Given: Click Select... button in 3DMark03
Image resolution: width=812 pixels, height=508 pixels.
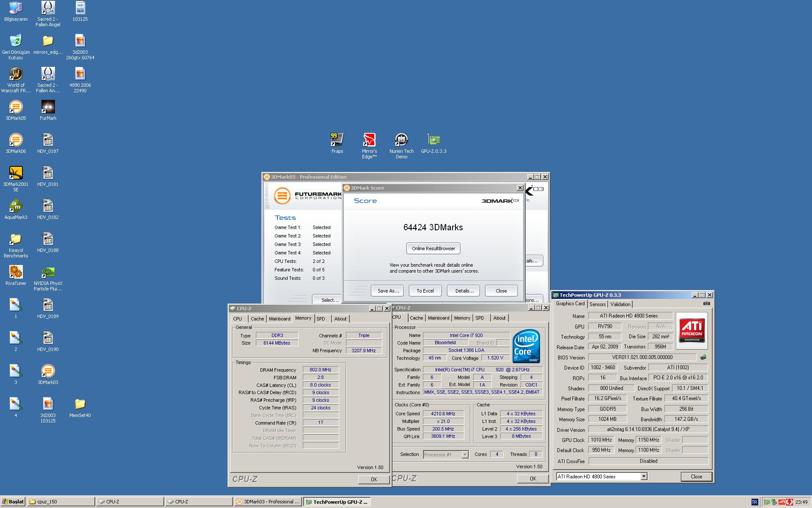Looking at the screenshot, I should tap(327, 299).
